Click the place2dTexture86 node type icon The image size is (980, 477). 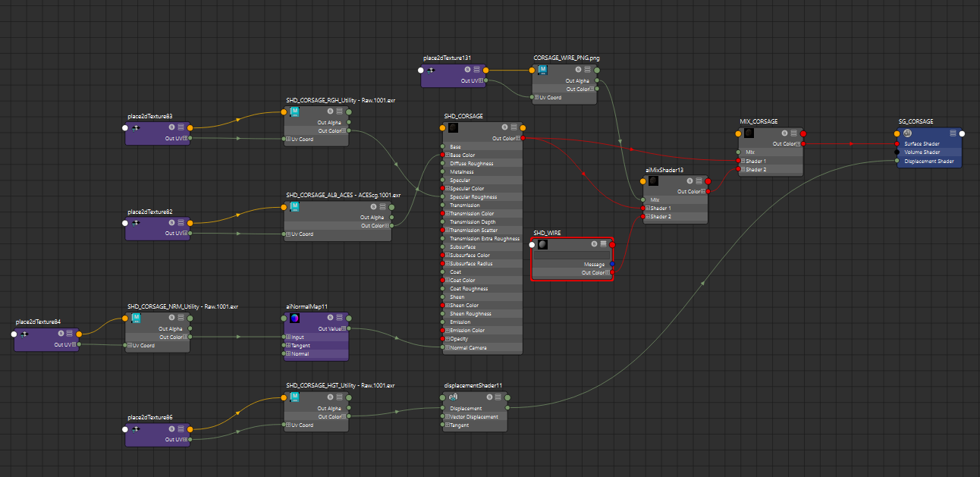point(136,429)
